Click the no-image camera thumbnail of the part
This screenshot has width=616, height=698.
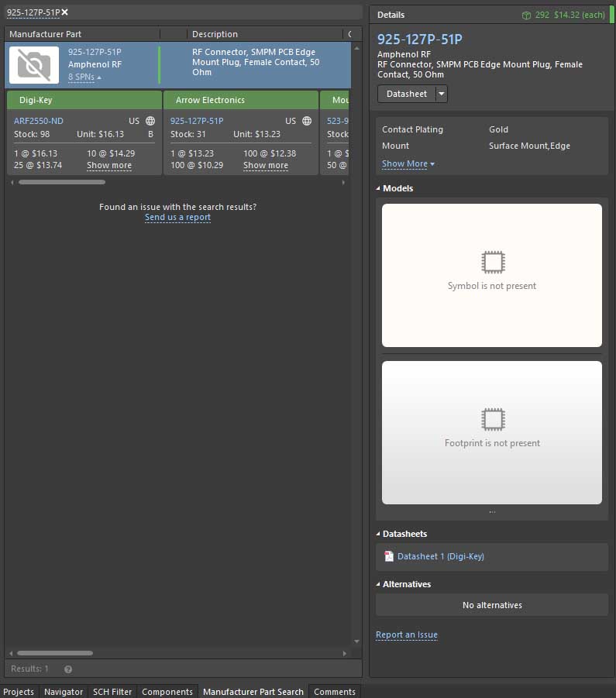33,65
